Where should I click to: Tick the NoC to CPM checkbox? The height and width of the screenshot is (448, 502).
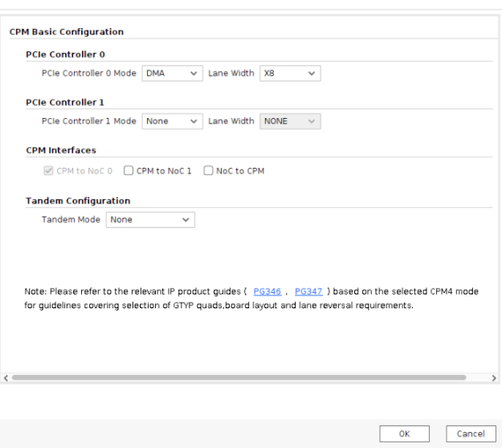(x=208, y=171)
